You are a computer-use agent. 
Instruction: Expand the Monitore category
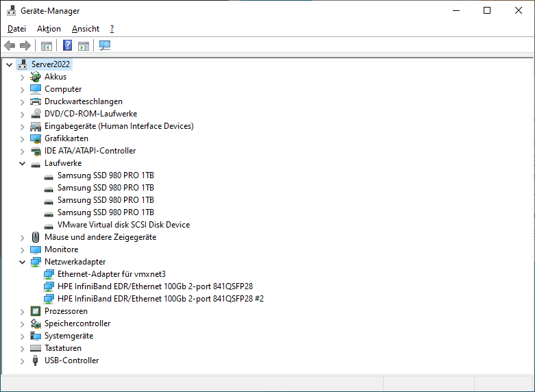click(23, 250)
